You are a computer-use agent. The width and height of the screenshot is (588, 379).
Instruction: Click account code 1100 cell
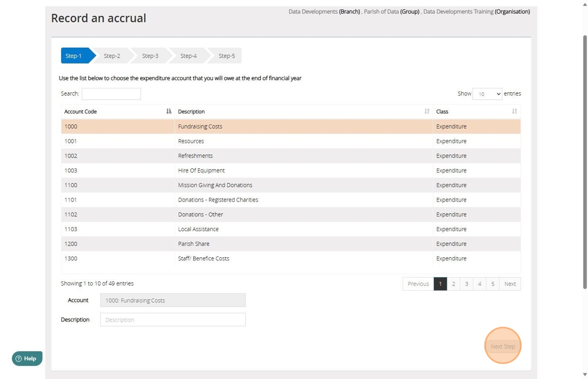click(x=118, y=185)
